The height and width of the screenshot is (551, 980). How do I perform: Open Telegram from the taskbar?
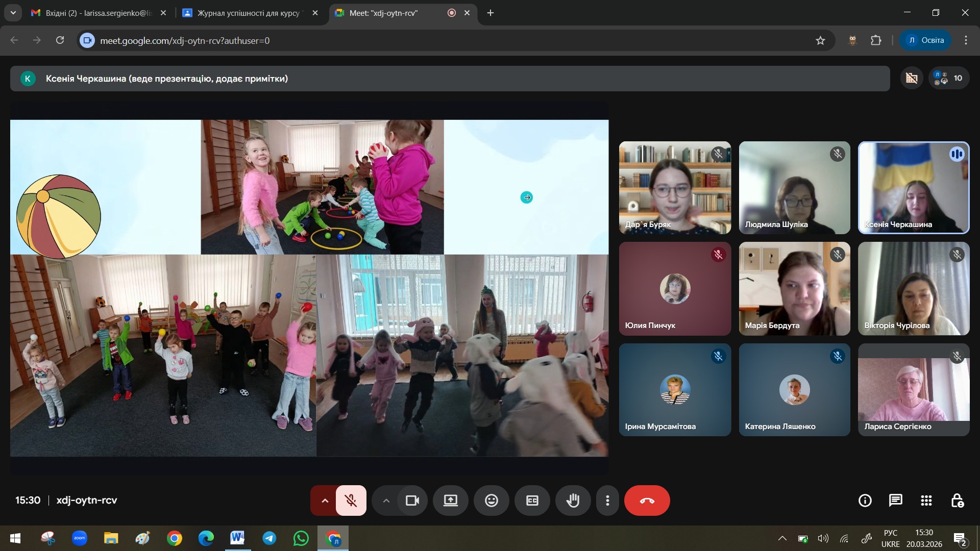[x=269, y=538]
